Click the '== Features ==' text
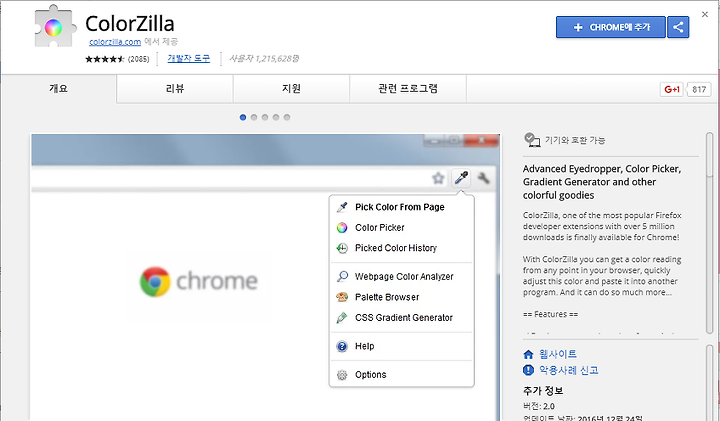Image resolution: width=720 pixels, height=421 pixels. coord(550,314)
